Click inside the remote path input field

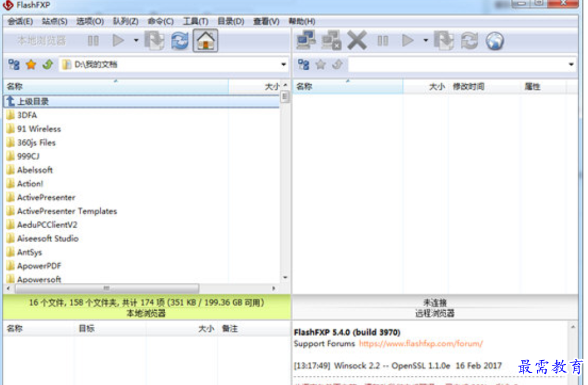coord(457,65)
